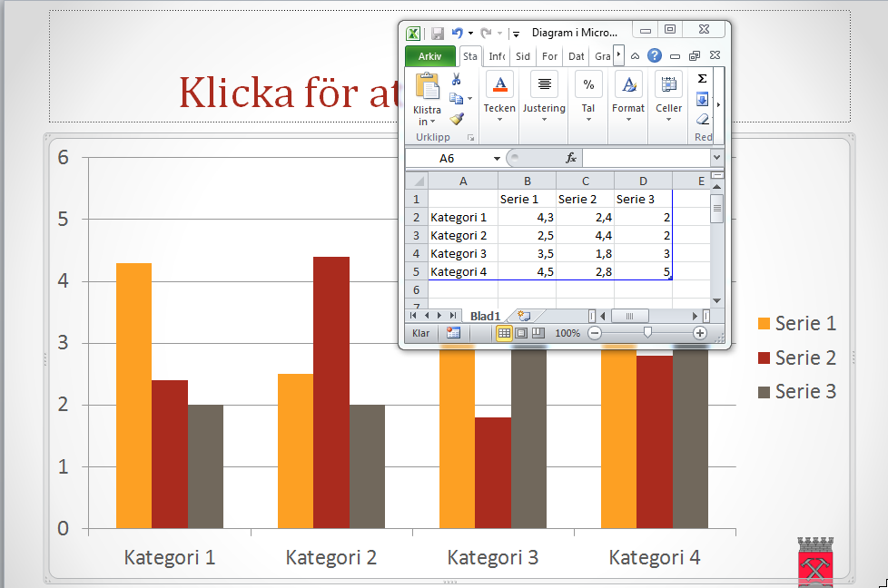Viewport: 888px width, 588px height.
Task: Click the Klistra in clipboard icon
Action: click(427, 86)
